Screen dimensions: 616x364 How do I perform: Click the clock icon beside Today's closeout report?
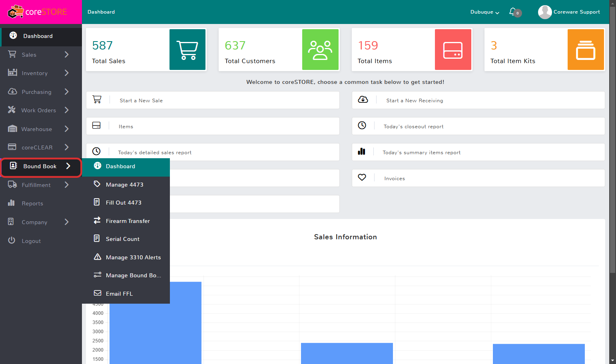(x=362, y=125)
